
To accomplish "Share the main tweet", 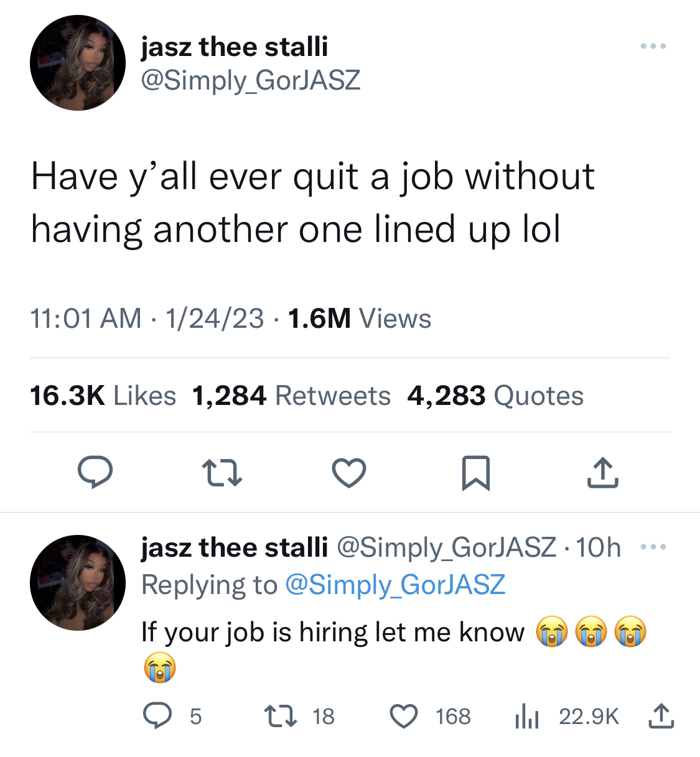I will coord(602,473).
